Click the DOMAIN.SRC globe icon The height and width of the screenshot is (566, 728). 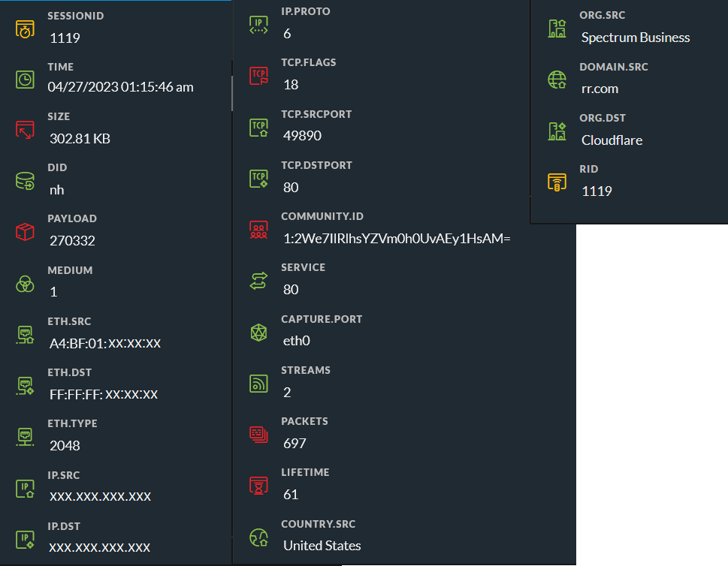pyautogui.click(x=557, y=80)
